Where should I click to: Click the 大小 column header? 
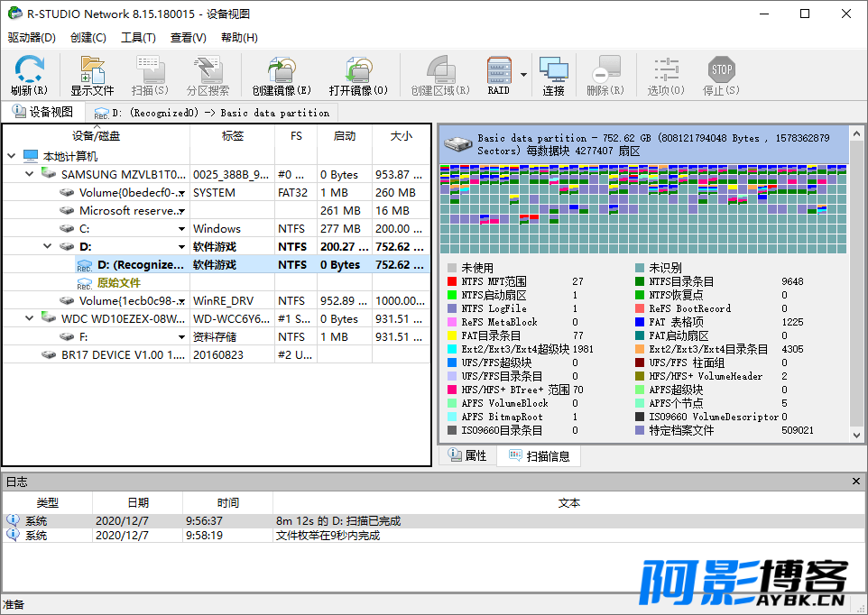click(401, 136)
